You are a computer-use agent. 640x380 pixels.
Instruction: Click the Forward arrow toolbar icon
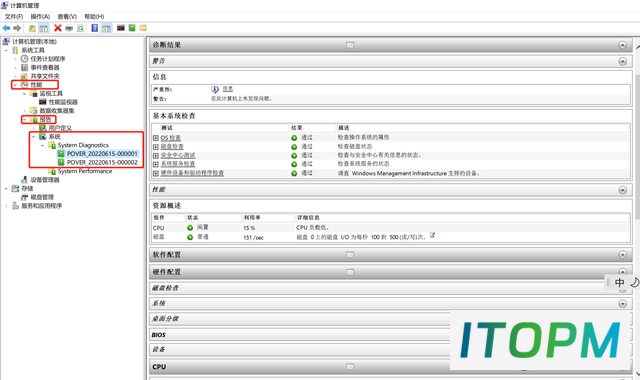[x=17, y=28]
